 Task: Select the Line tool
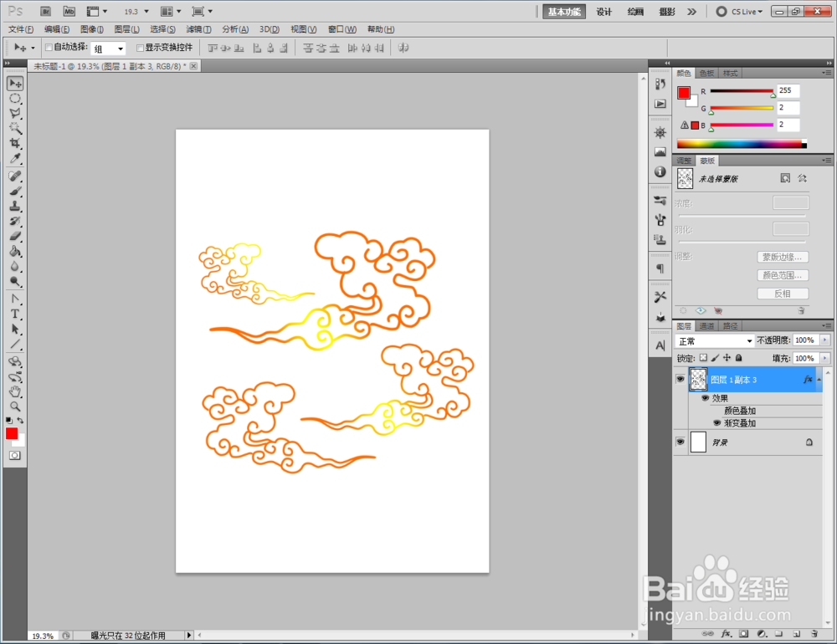[15, 344]
